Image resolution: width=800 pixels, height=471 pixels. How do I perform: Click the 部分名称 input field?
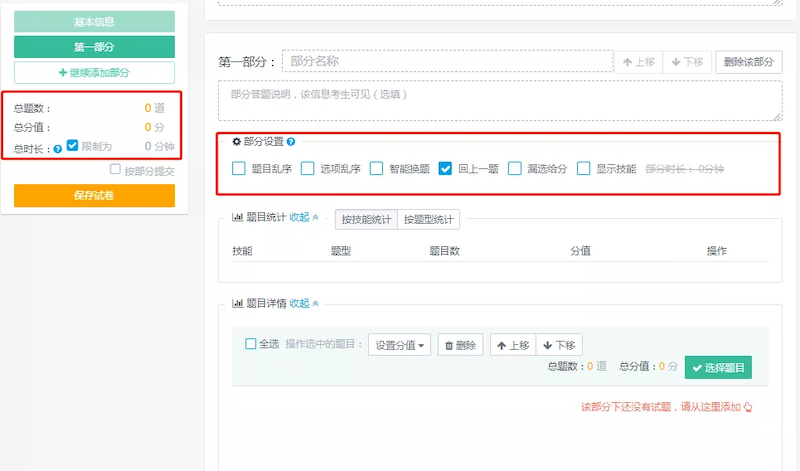point(447,61)
